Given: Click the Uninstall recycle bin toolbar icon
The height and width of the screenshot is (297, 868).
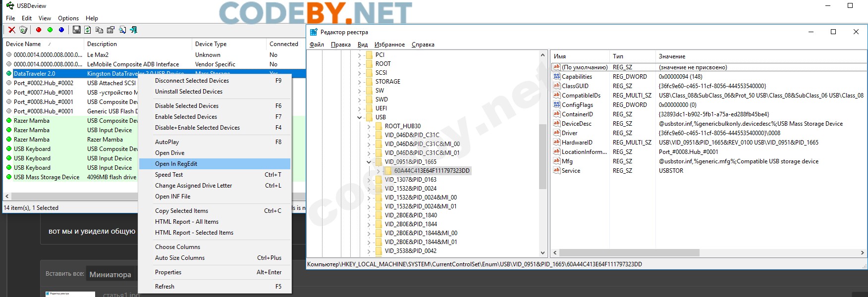Looking at the screenshot, I should (x=23, y=30).
